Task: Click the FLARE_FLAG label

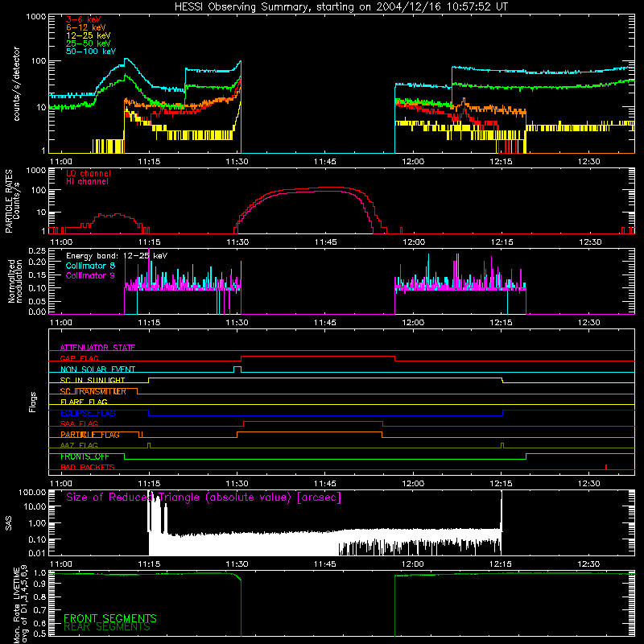Action: [x=84, y=402]
